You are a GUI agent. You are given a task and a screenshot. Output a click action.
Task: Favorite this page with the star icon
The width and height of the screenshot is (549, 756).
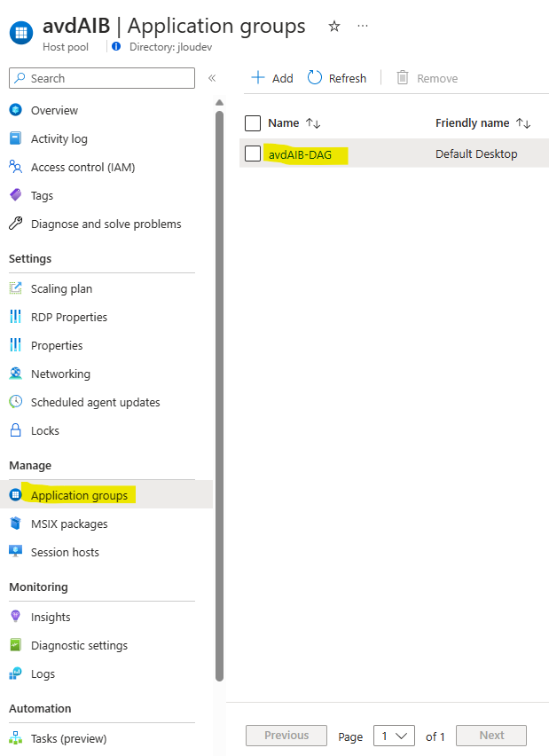334,26
